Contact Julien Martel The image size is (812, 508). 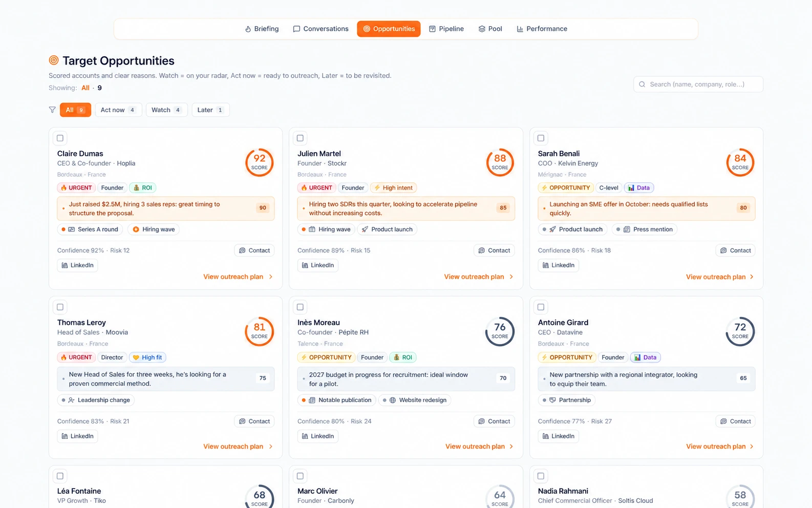pos(495,250)
